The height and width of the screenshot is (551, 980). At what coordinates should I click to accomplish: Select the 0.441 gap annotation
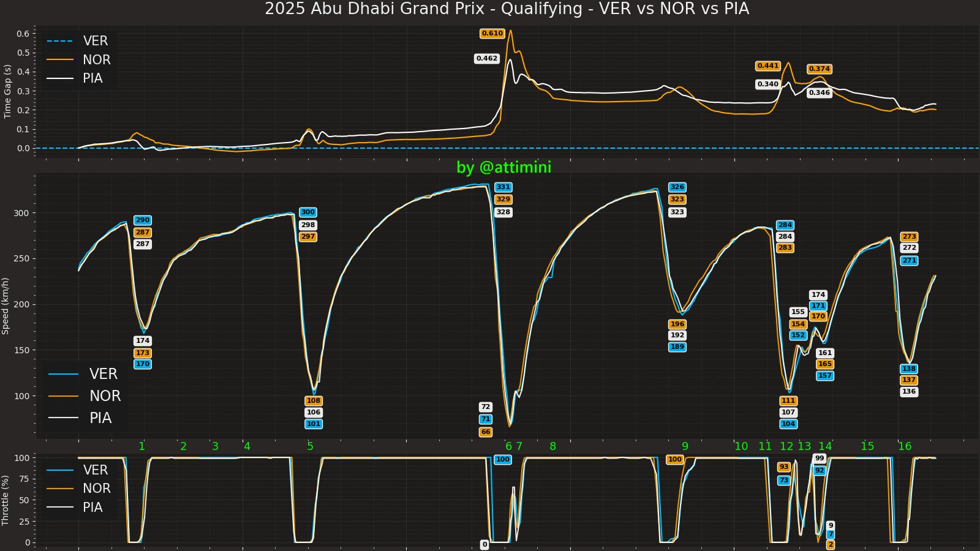(x=768, y=66)
